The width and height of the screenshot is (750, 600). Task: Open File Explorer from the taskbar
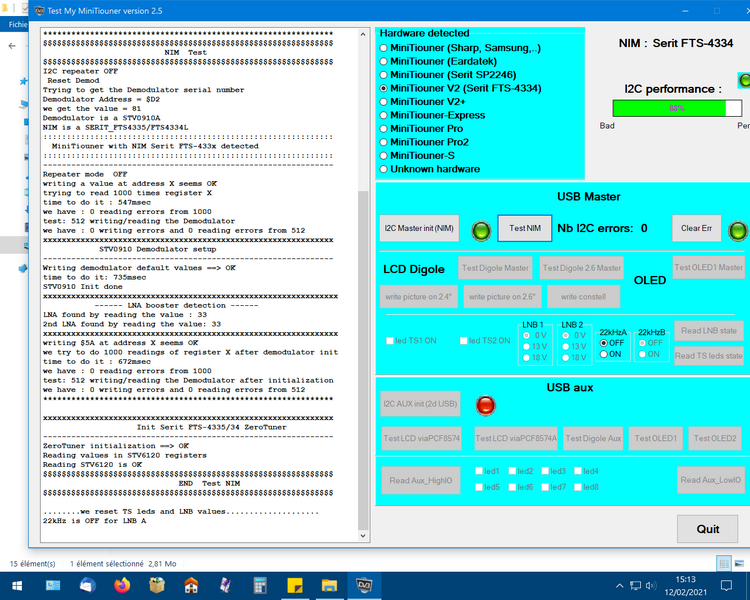[329, 586]
